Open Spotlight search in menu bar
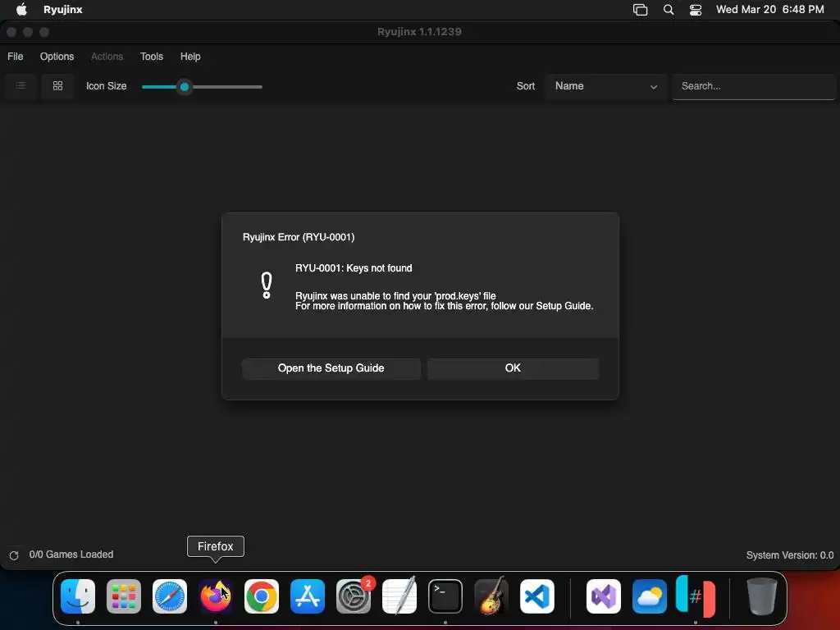 coord(669,10)
